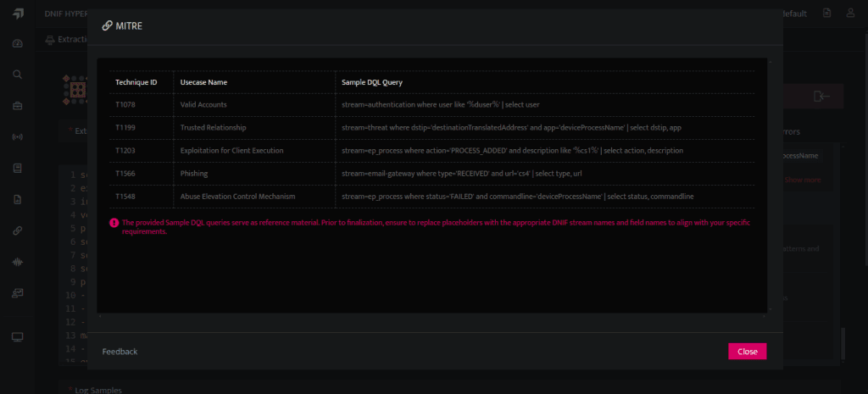Open the monitor screen icon in sidebar
The image size is (868, 394).
[18, 336]
